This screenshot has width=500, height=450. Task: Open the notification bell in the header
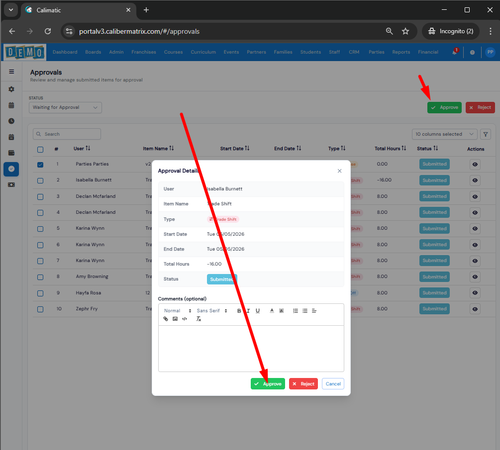click(455, 52)
